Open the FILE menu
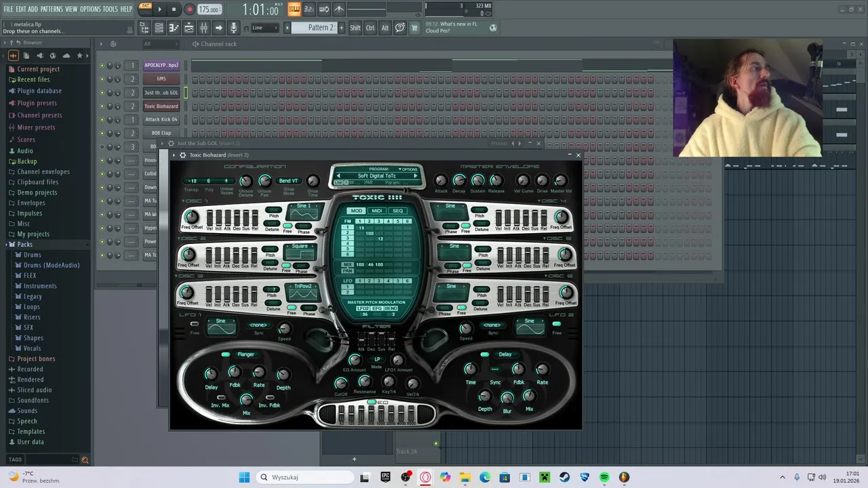 tap(8, 9)
